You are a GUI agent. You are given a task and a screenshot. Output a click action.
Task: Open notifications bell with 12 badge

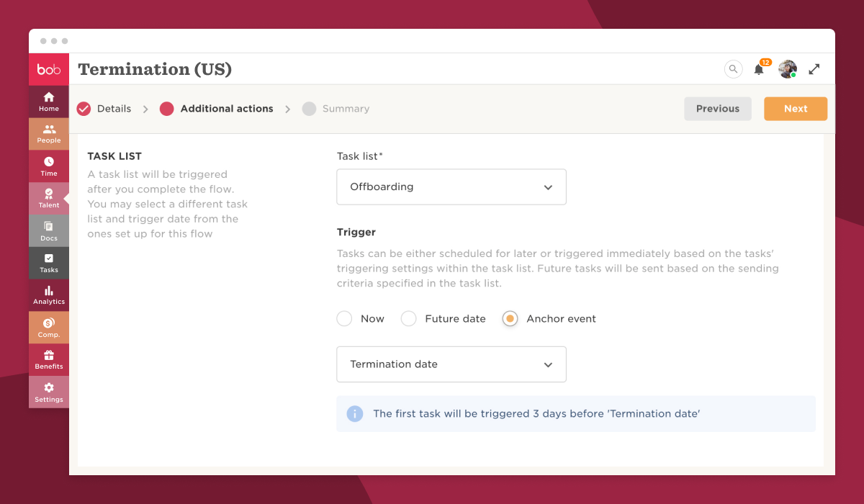pos(760,68)
